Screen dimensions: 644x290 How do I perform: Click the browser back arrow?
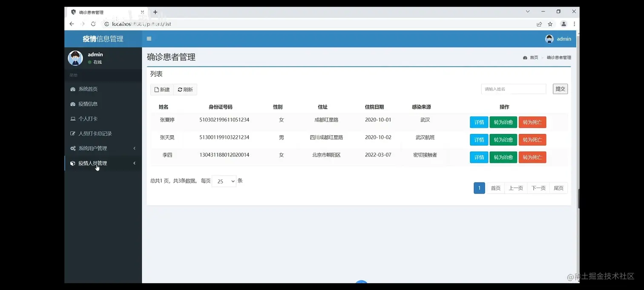pos(72,24)
